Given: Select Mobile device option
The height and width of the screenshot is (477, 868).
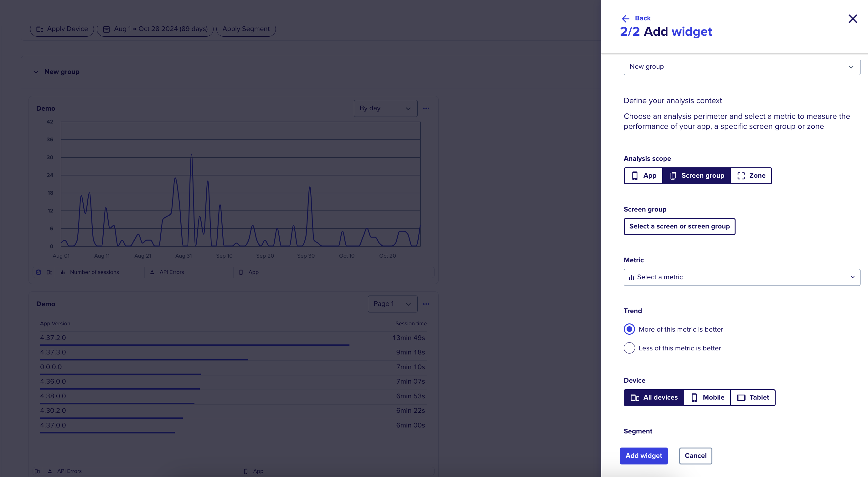Looking at the screenshot, I should [707, 397].
